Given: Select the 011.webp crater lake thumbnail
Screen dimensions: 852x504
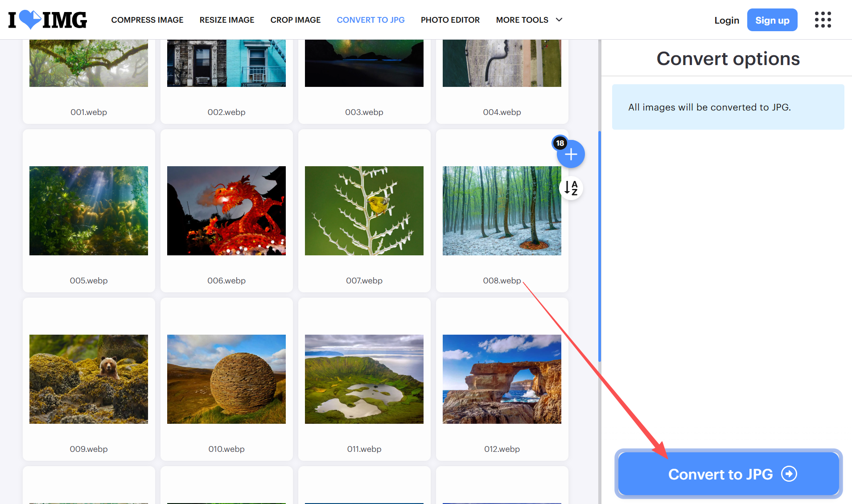Looking at the screenshot, I should 364,379.
